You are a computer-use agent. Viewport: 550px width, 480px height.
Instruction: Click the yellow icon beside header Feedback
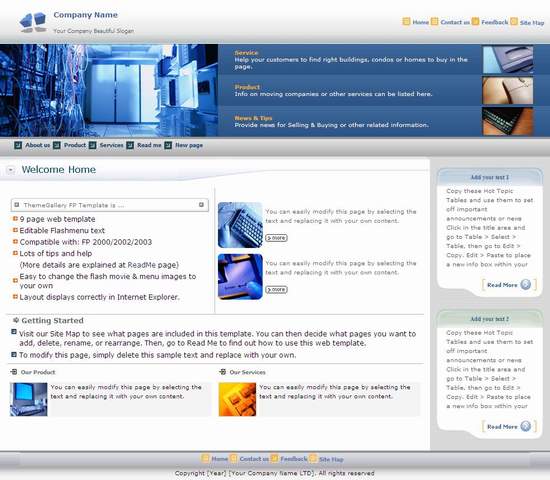475,21
